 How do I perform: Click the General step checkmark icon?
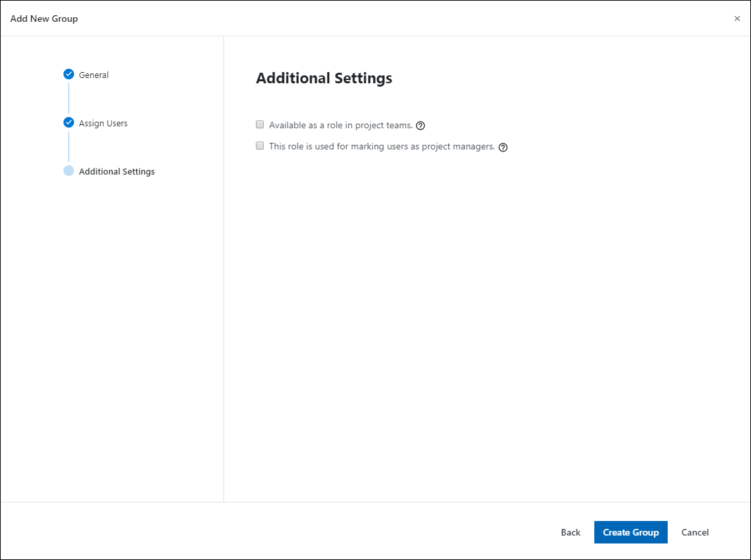[x=69, y=74]
